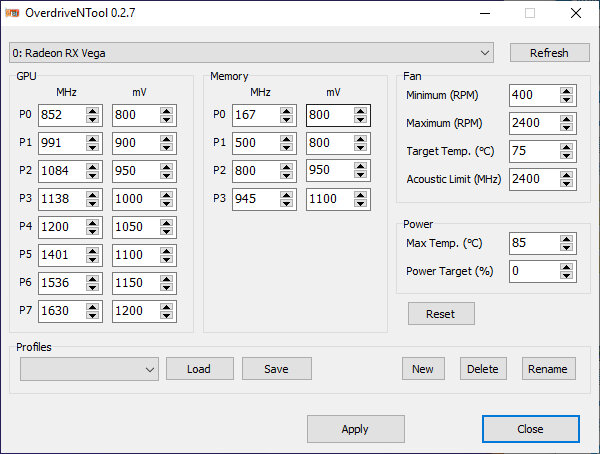Apply the current settings

pyautogui.click(x=355, y=429)
